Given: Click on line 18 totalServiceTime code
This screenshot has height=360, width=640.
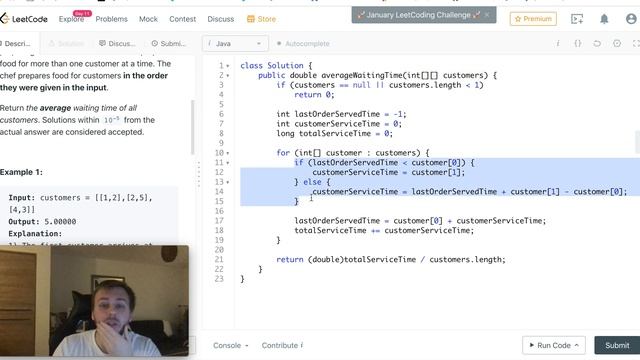Looking at the screenshot, I should click(384, 231).
